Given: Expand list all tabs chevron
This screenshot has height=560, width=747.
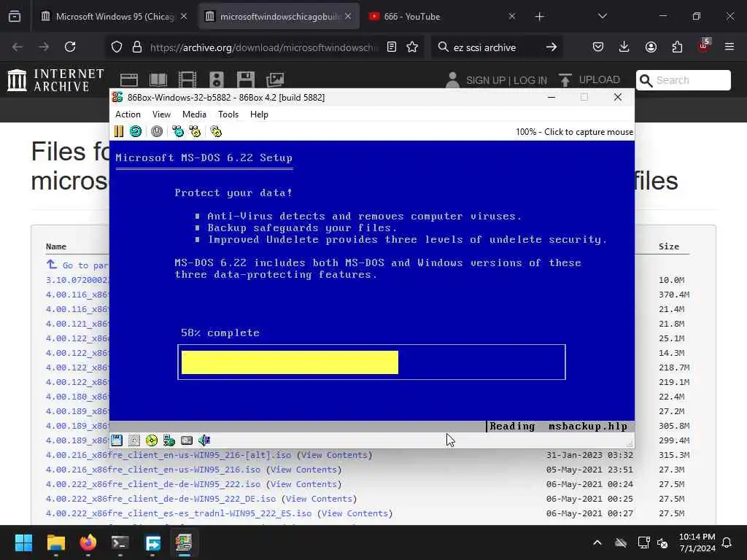Looking at the screenshot, I should pos(603,16).
